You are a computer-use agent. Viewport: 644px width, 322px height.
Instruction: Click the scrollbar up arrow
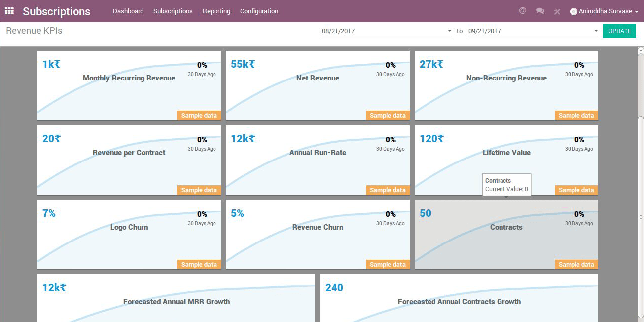point(641,50)
